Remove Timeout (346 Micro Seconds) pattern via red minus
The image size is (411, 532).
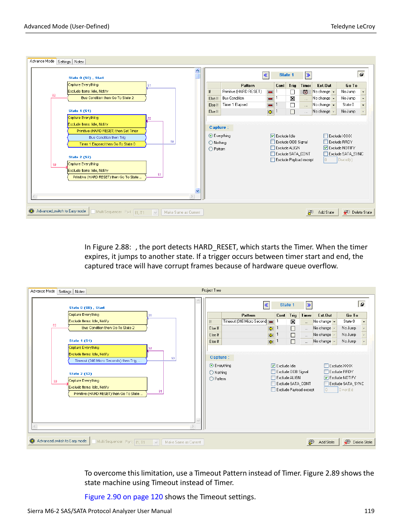point(271,322)
